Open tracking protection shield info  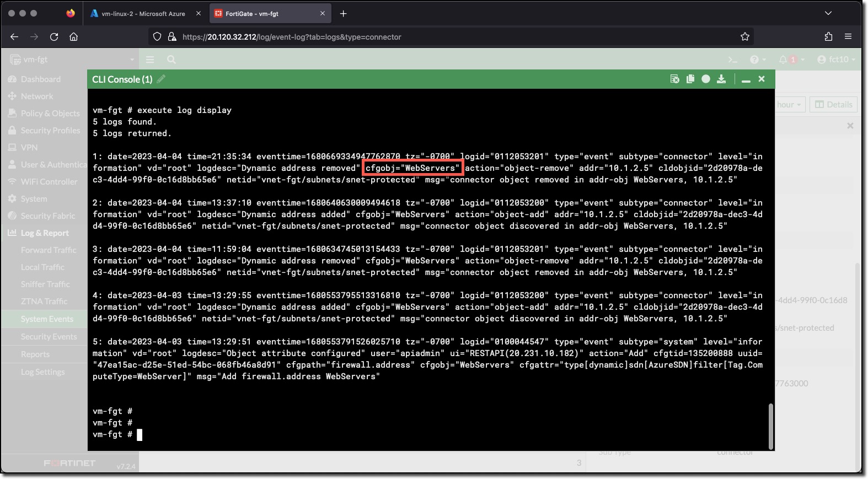point(157,37)
